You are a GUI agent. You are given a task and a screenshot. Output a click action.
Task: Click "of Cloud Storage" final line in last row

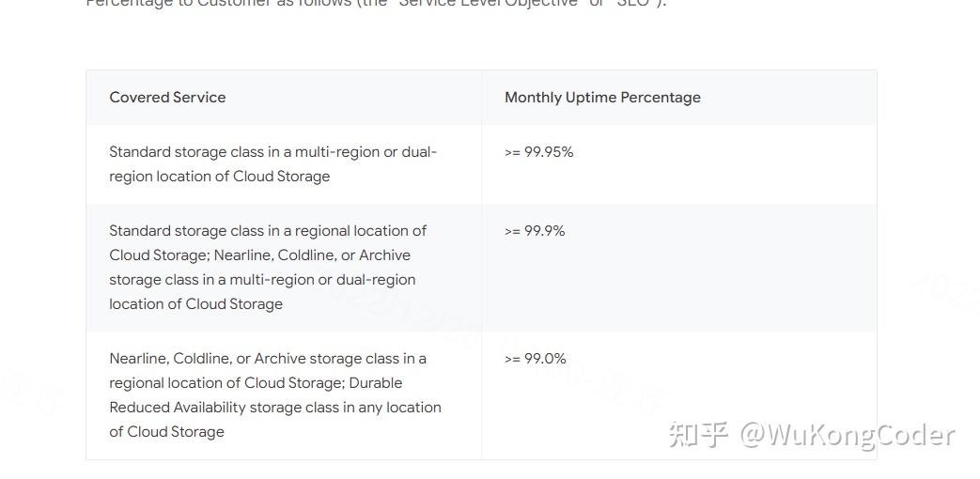point(166,432)
